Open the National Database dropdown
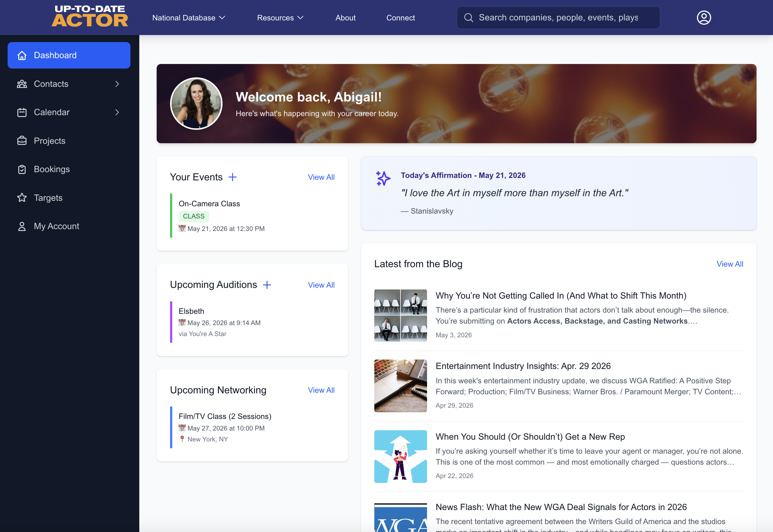Image resolution: width=773 pixels, height=532 pixels. 189,18
